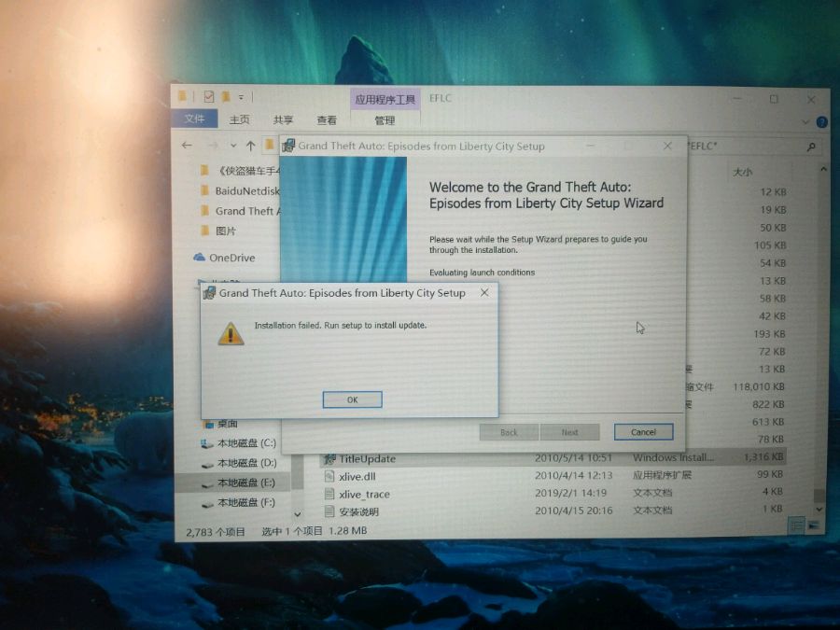Select the xlive.dll file

click(357, 476)
